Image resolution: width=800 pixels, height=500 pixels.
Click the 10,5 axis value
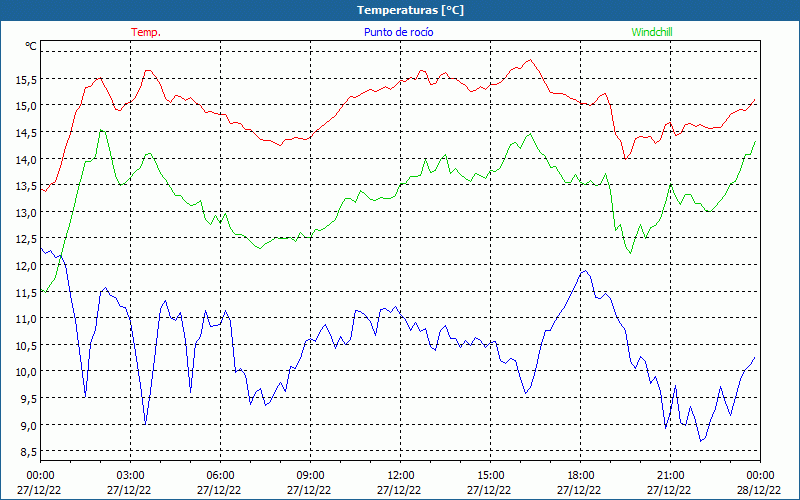click(x=27, y=345)
